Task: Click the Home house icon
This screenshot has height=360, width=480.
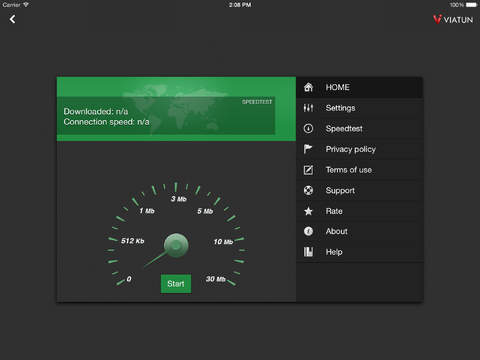Action: click(308, 87)
